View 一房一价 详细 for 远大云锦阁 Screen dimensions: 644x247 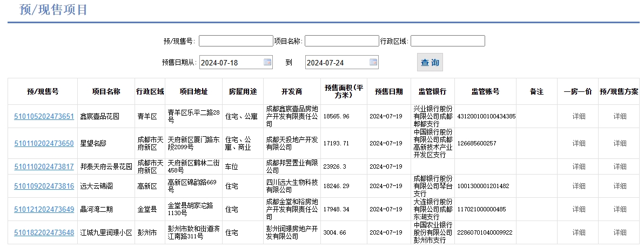[579, 186]
